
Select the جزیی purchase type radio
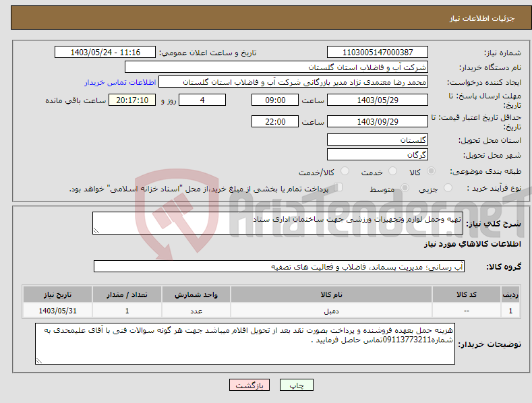[x=448, y=187]
